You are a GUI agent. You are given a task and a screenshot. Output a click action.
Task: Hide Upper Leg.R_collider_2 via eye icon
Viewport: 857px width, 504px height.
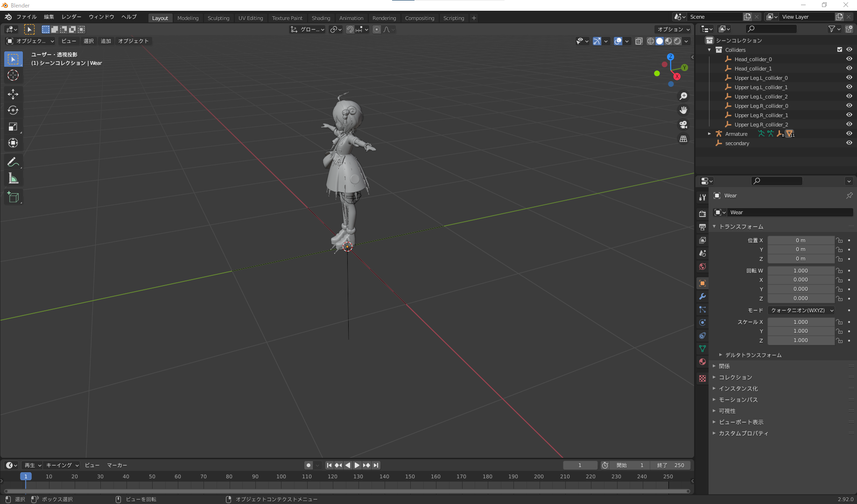(849, 125)
